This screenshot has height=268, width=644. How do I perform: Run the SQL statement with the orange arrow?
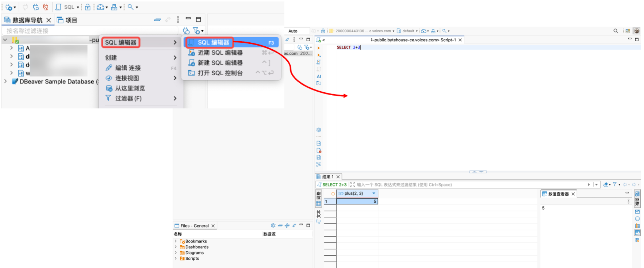pos(319,48)
